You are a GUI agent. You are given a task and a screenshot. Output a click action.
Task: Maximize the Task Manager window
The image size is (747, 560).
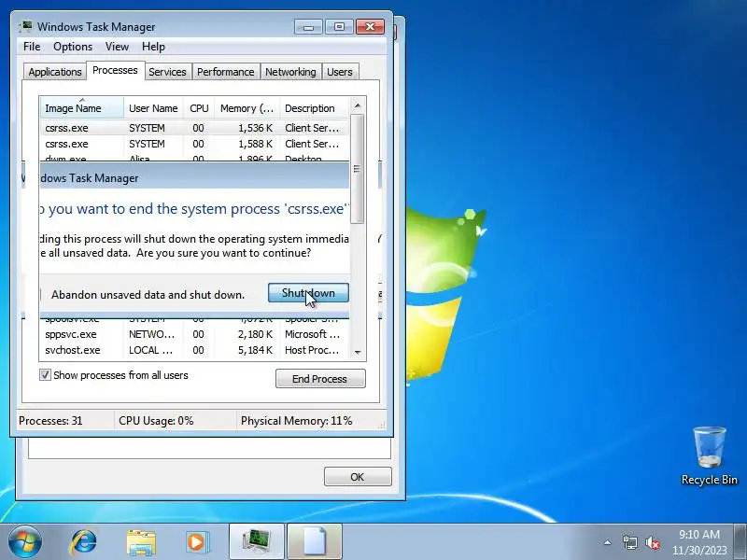click(339, 27)
